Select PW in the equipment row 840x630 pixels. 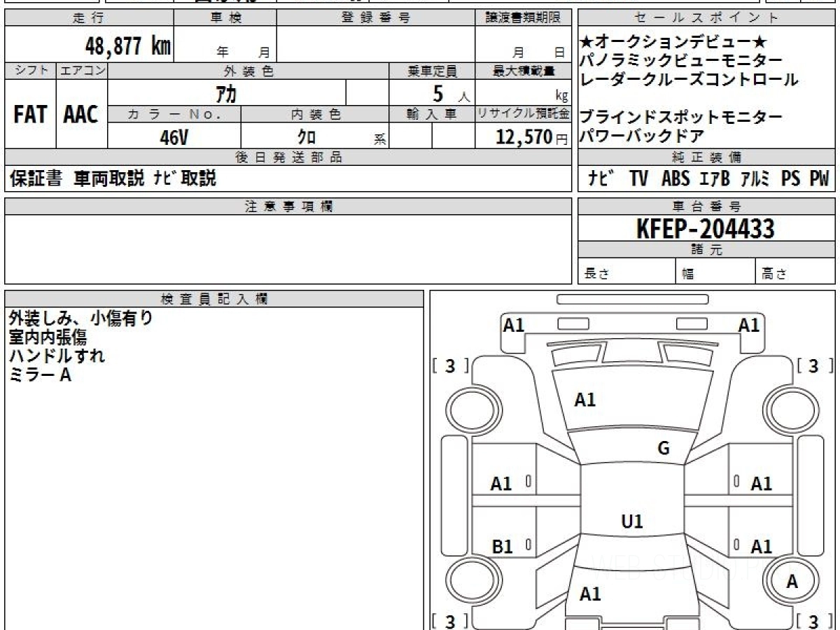click(x=819, y=179)
